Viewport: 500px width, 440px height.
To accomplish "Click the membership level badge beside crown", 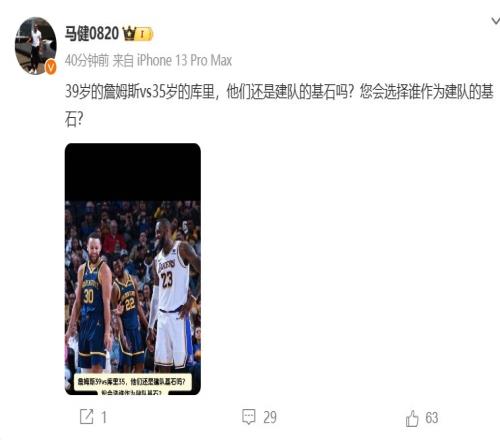I will click(144, 34).
